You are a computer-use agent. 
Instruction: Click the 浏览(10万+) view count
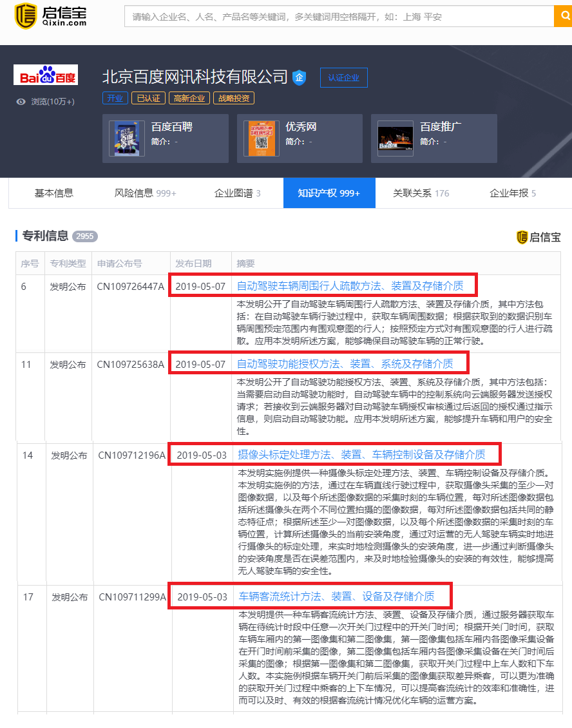52,102
